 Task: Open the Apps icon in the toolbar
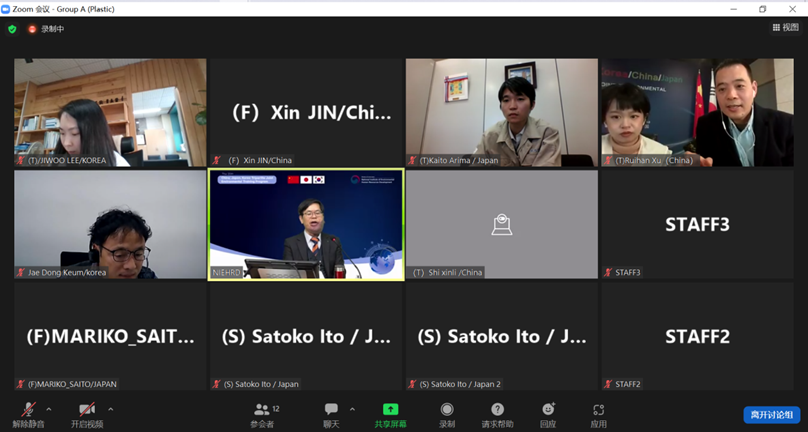pyautogui.click(x=598, y=410)
